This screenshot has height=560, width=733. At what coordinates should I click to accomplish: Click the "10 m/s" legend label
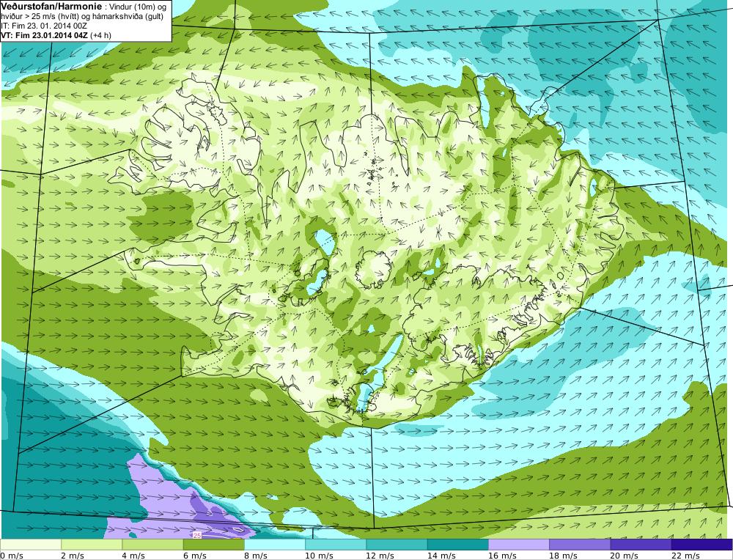click(x=320, y=556)
